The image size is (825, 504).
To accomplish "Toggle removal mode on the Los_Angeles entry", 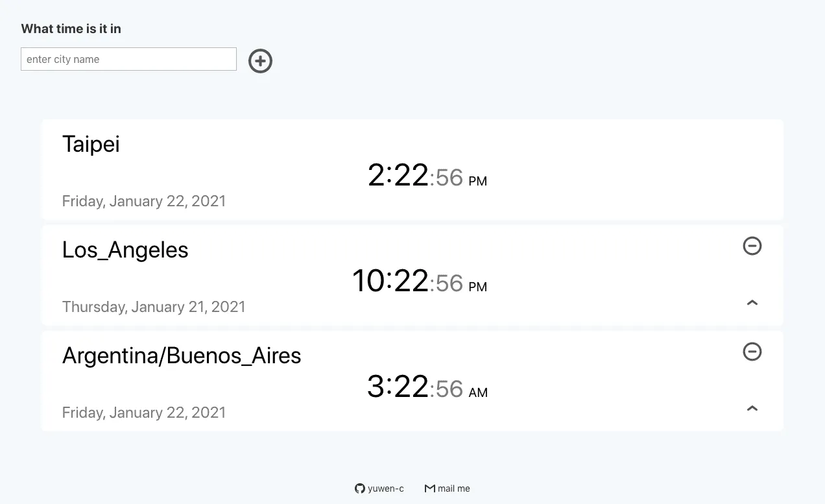I will pos(752,246).
